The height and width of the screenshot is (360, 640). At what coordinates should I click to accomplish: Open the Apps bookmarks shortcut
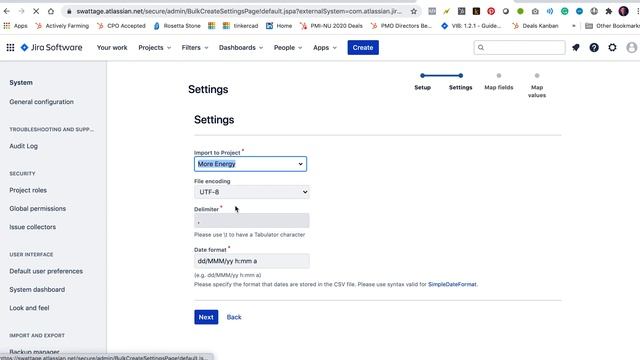click(16, 26)
